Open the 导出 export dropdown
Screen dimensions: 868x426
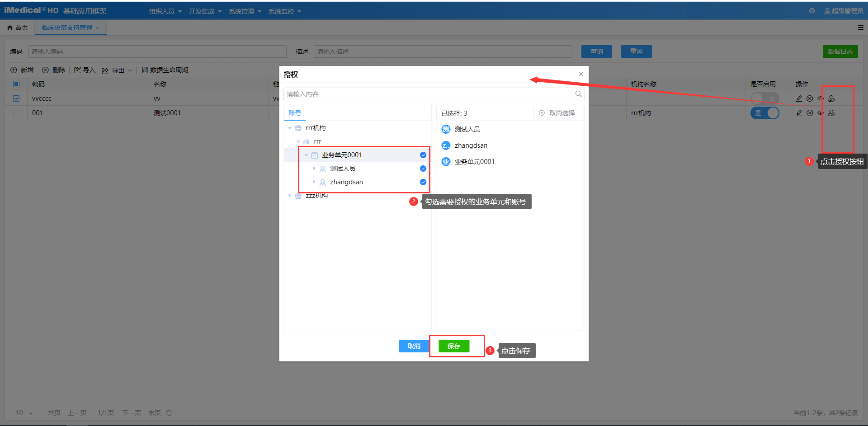(117, 70)
